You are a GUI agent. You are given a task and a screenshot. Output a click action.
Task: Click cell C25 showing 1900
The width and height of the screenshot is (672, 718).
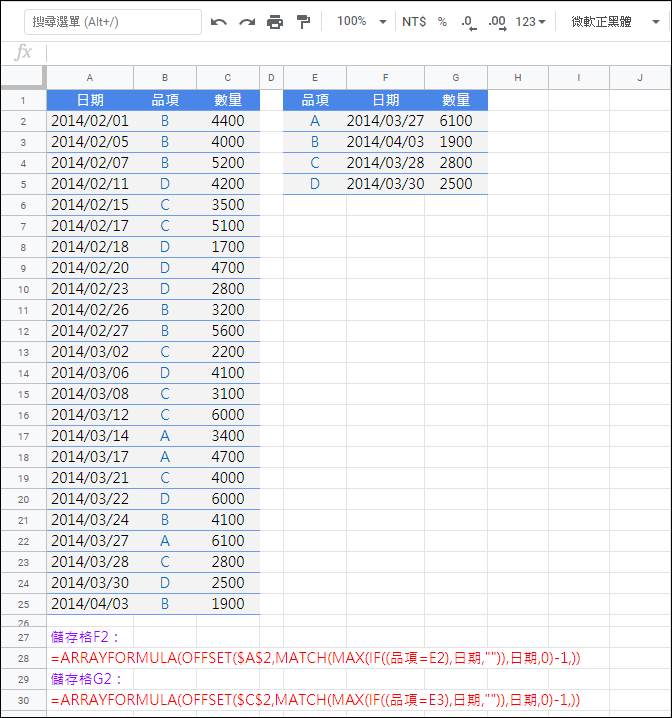pyautogui.click(x=228, y=604)
